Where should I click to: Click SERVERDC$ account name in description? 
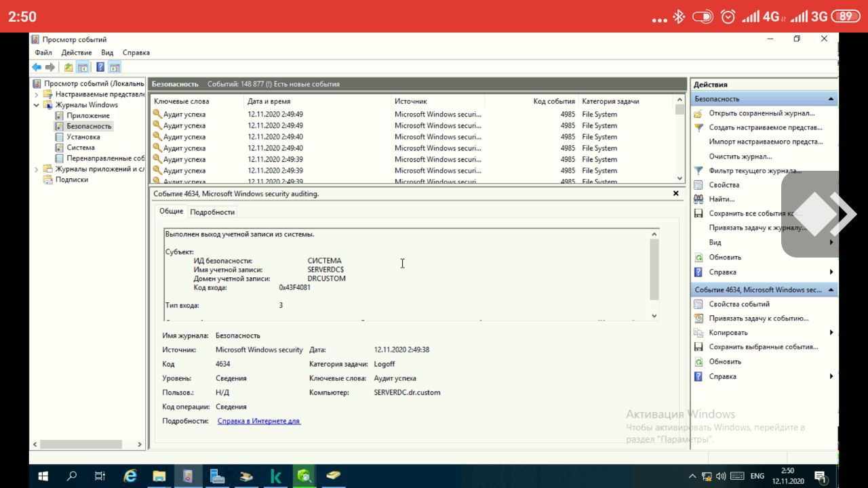[325, 270]
